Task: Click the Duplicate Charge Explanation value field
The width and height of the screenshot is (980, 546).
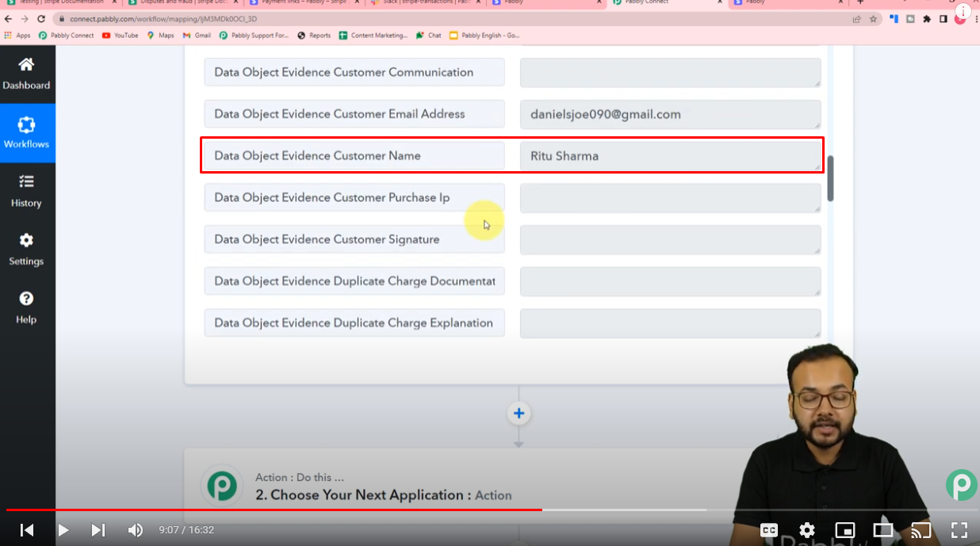Action: coord(670,323)
